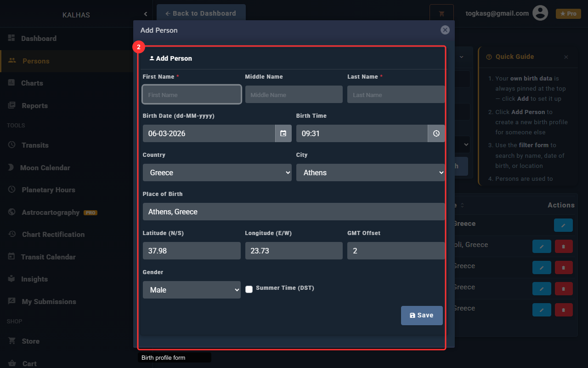Click the red delete button in Actions

tap(564, 247)
